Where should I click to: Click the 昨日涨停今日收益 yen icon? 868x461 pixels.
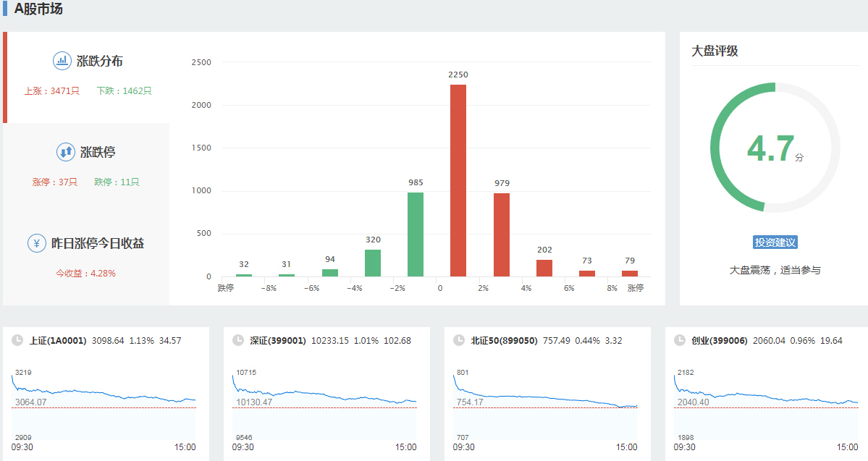click(x=37, y=243)
